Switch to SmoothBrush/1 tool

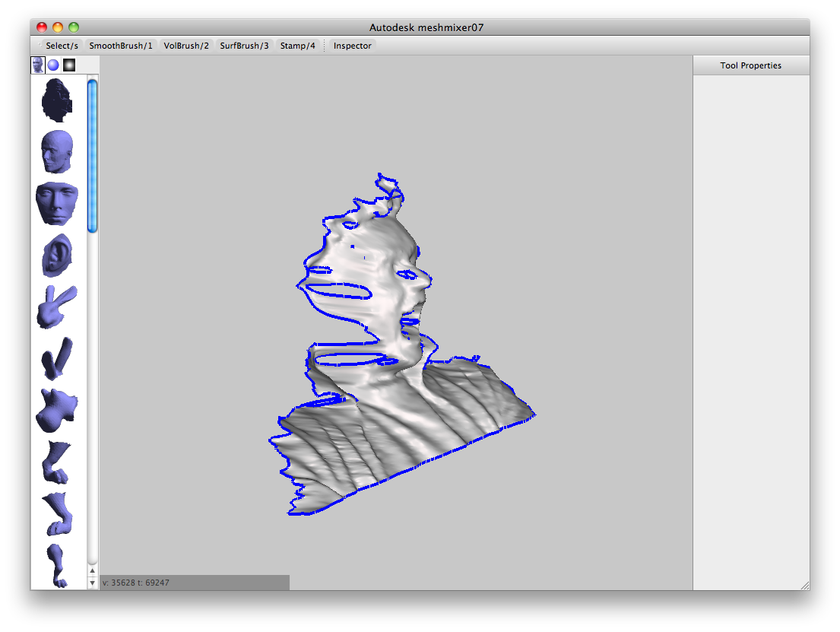[121, 46]
